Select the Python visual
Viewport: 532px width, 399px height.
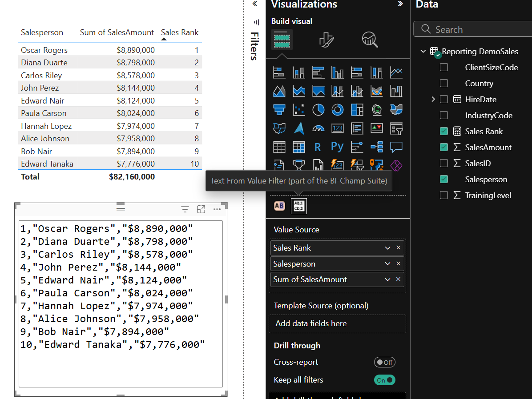[338, 147]
